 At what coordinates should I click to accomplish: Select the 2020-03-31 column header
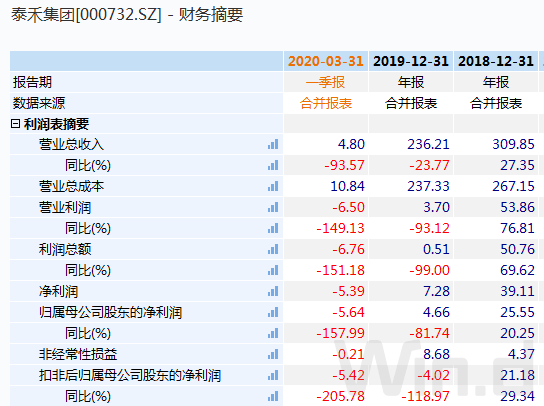pyautogui.click(x=325, y=61)
